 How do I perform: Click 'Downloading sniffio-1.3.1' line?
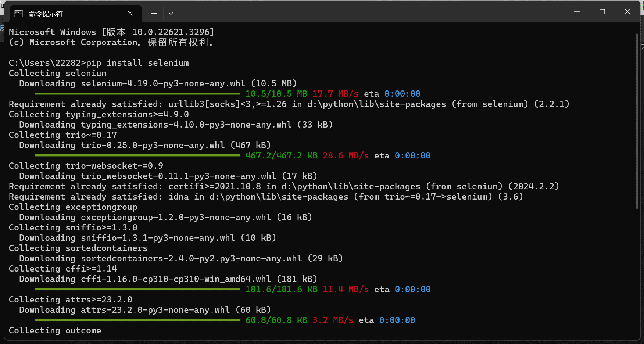(x=148, y=238)
